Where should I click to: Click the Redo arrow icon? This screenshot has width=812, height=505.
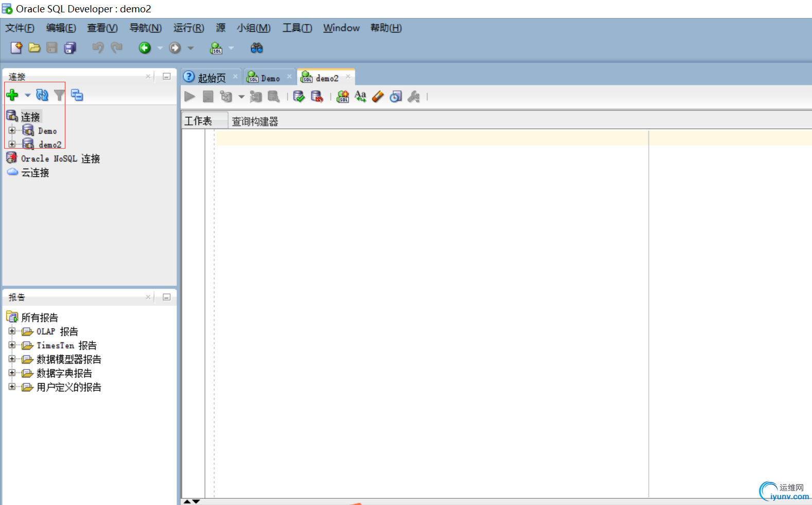coord(117,48)
